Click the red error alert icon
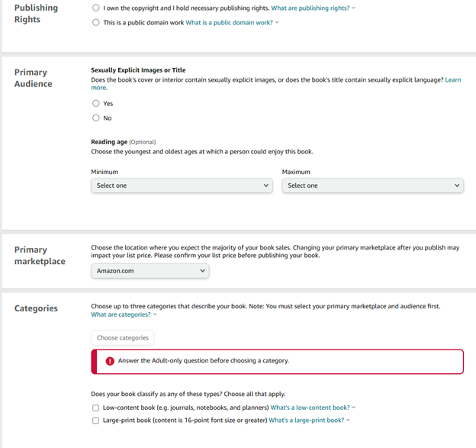The height and width of the screenshot is (448, 476). click(110, 361)
